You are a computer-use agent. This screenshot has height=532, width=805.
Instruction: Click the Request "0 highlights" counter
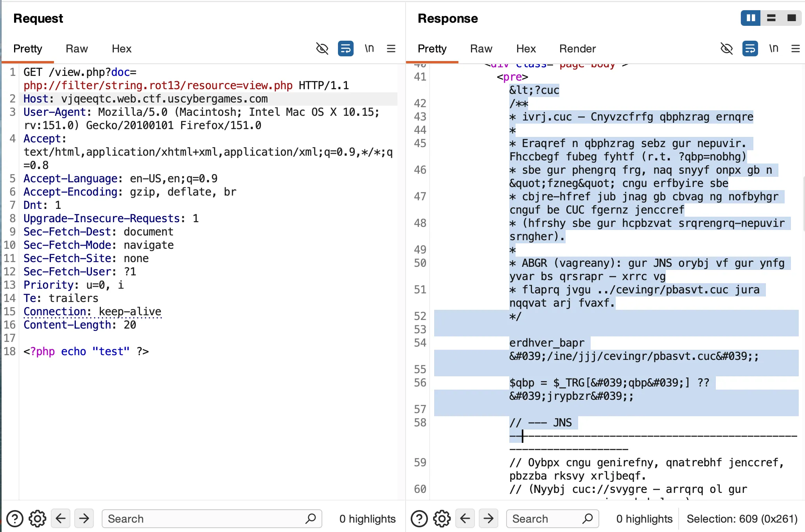[x=368, y=519]
